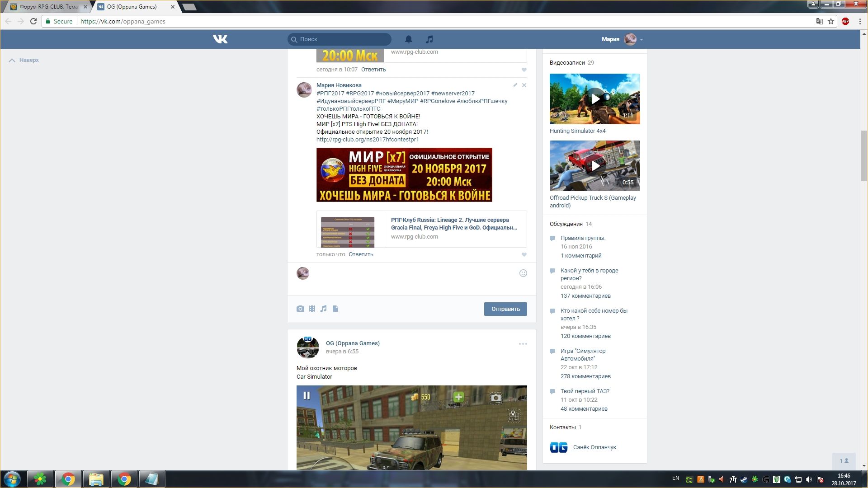This screenshot has width=868, height=488.
Task: Click the Отправить button
Action: (x=505, y=309)
